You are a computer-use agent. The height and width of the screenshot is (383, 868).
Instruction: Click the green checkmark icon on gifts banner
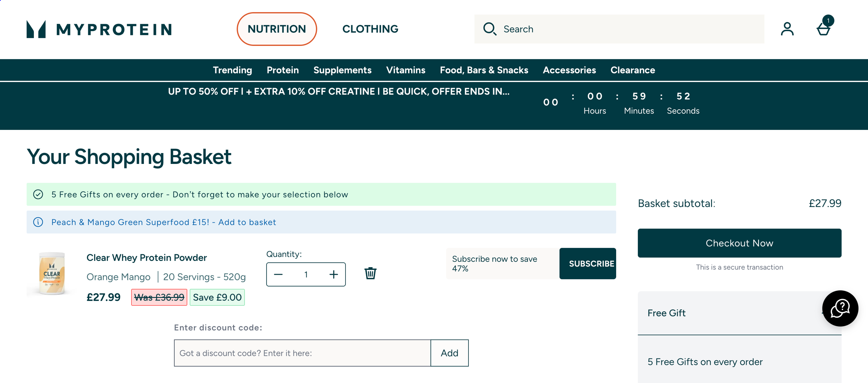pos(38,194)
